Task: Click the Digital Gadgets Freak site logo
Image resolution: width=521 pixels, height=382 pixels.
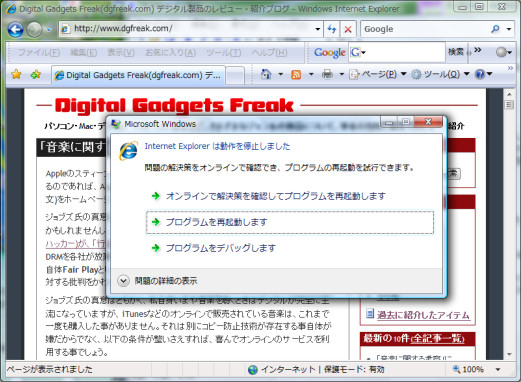Action: [x=174, y=105]
